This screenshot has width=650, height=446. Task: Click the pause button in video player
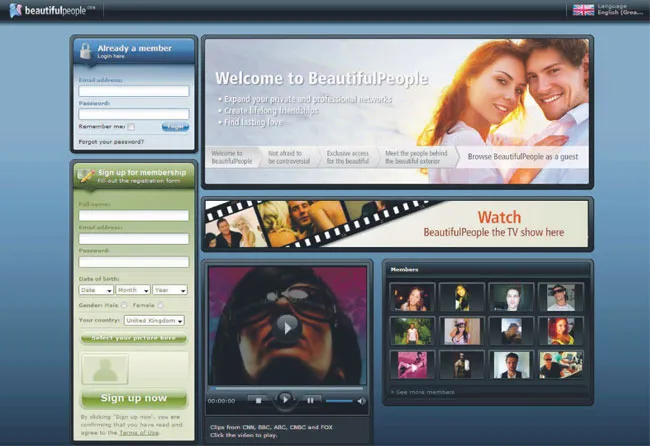click(x=310, y=400)
